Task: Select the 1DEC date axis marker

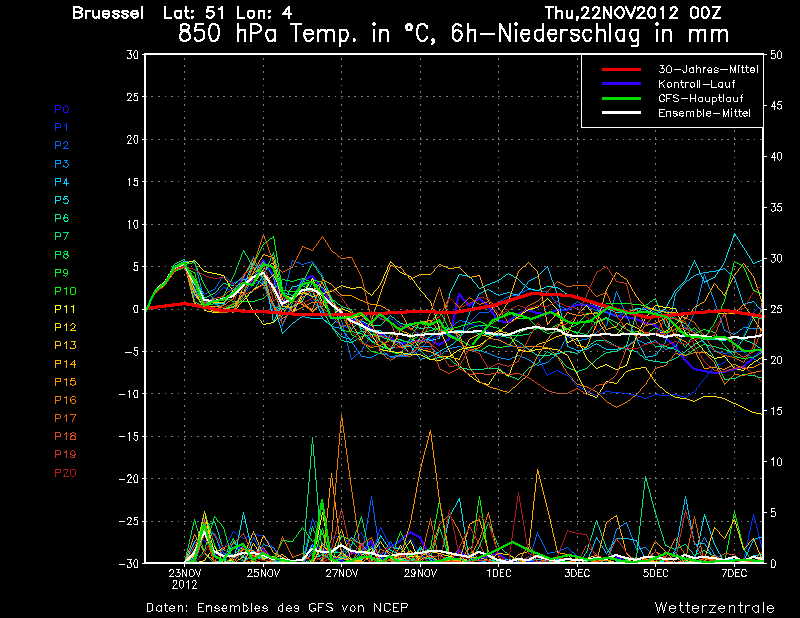Action: (498, 574)
